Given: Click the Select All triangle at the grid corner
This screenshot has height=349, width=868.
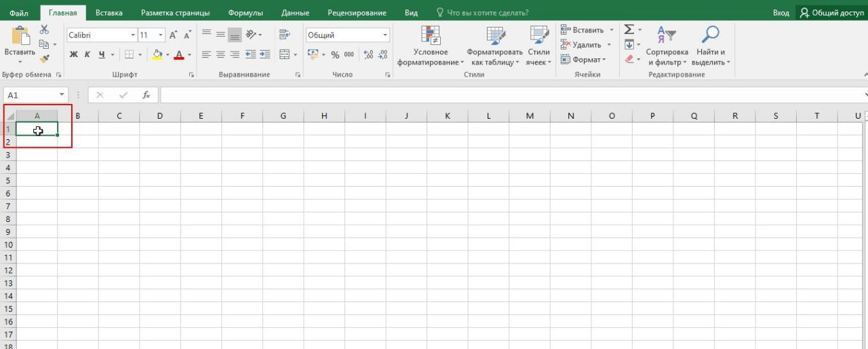Looking at the screenshot, I should click(10, 116).
